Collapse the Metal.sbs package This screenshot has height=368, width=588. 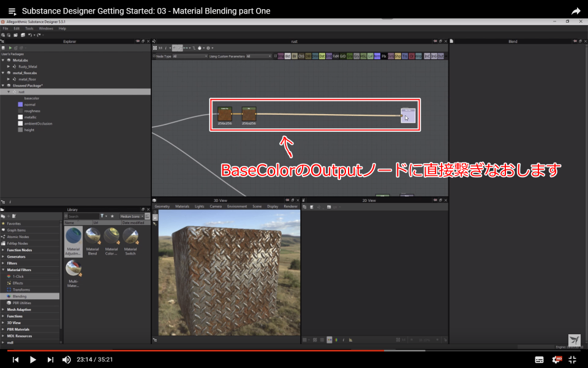tap(3, 60)
